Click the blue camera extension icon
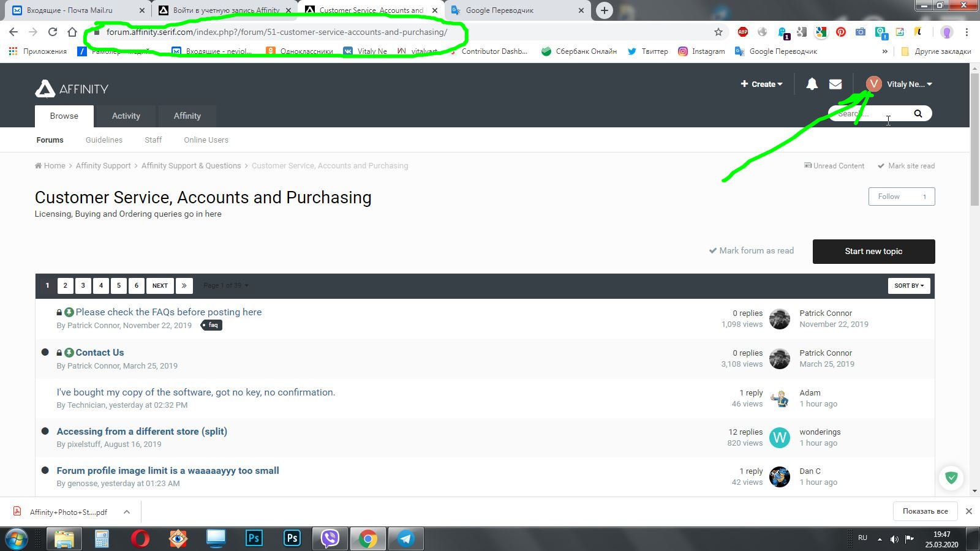This screenshot has height=551, width=980. pos(861,32)
